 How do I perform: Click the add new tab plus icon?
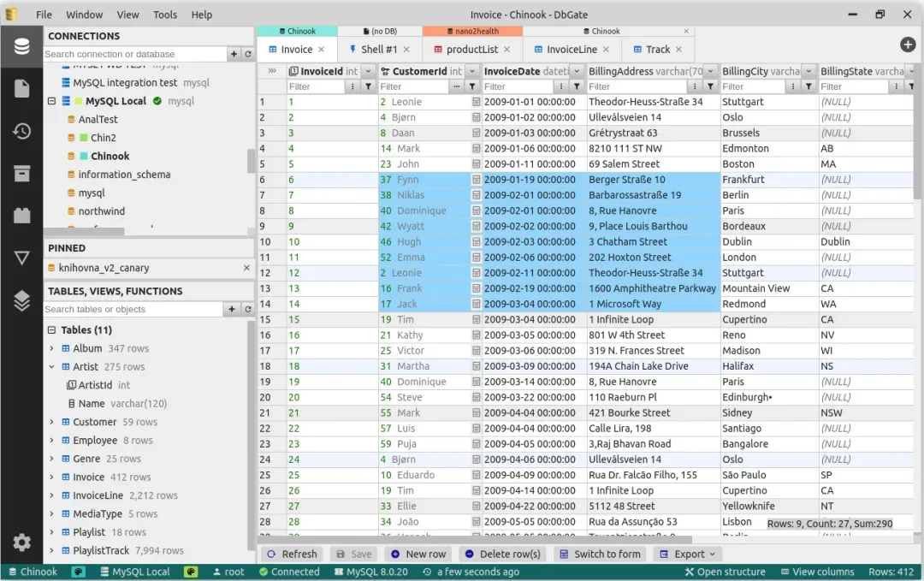click(x=908, y=44)
